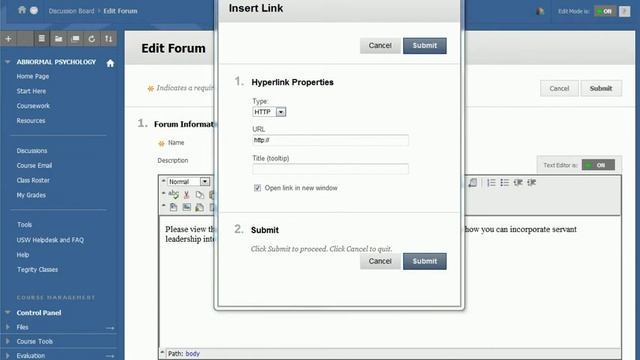
Task: Click the attach file icon in the editor's third row
Action: [x=173, y=207]
